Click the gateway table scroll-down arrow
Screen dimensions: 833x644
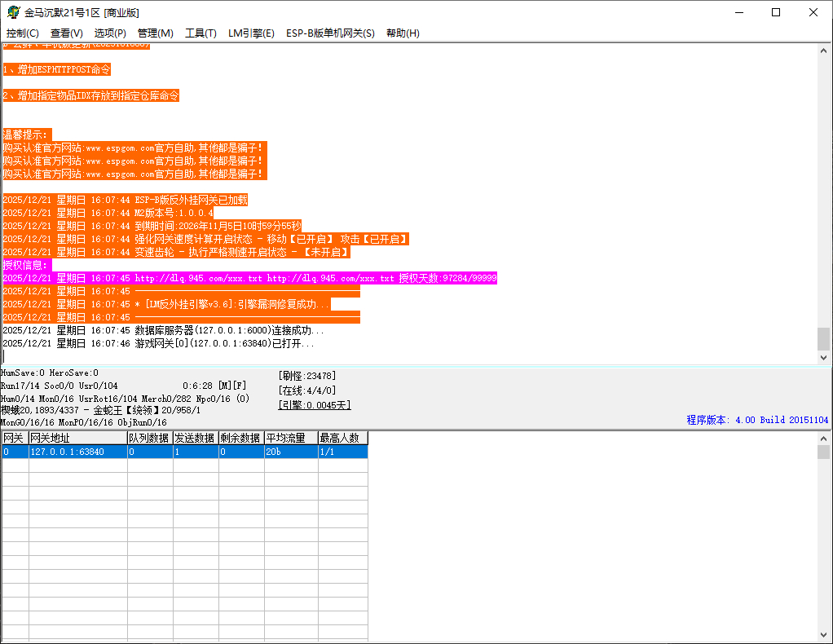click(x=824, y=634)
